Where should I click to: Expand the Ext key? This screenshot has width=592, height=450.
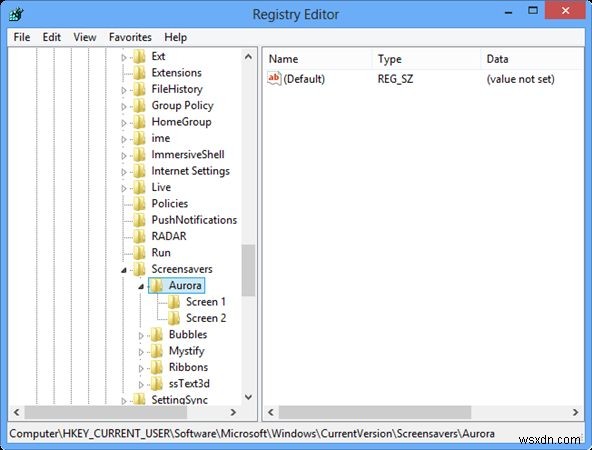[x=124, y=58]
